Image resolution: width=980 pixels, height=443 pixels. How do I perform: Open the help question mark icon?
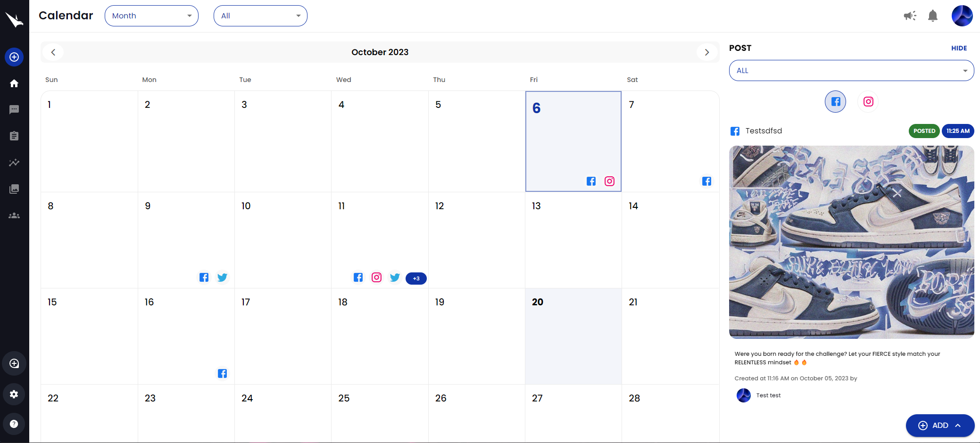coord(14,424)
